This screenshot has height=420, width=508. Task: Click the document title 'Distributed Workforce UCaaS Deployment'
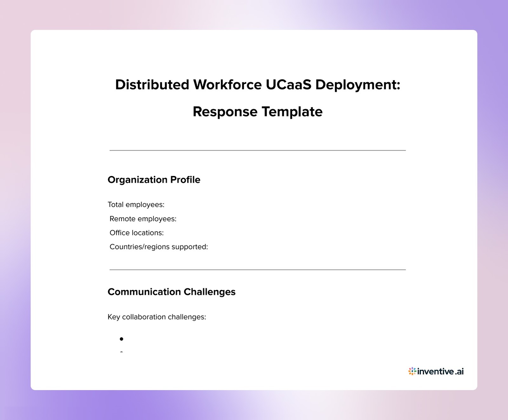point(258,84)
